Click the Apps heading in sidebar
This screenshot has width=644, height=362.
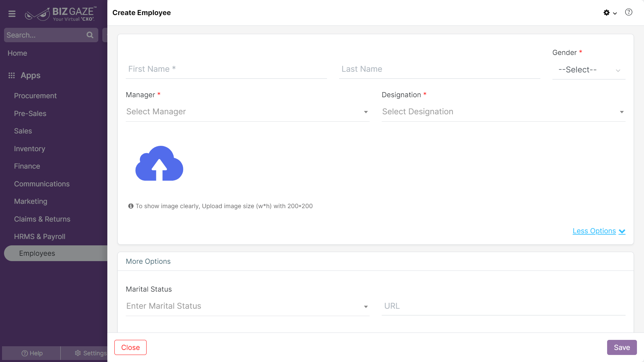tap(31, 75)
